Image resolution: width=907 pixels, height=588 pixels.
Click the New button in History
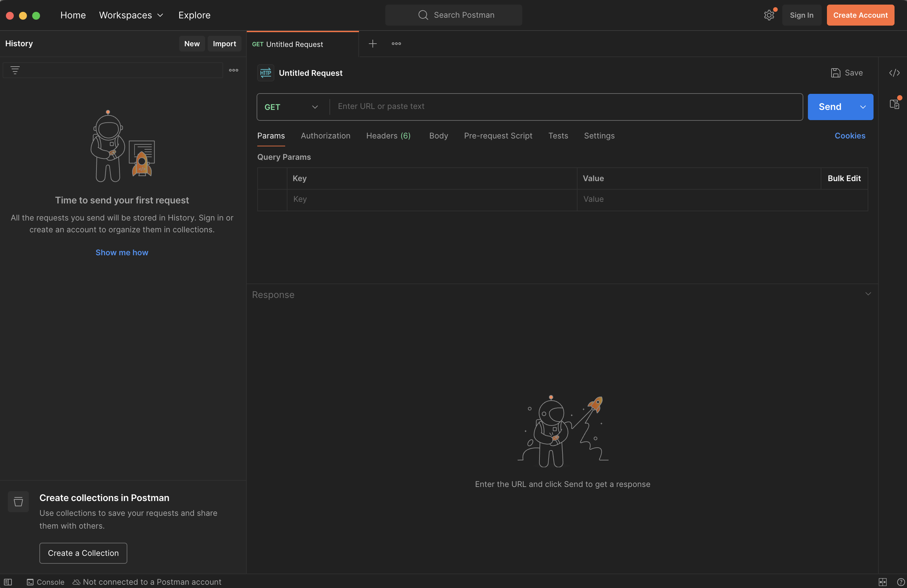[192, 43]
